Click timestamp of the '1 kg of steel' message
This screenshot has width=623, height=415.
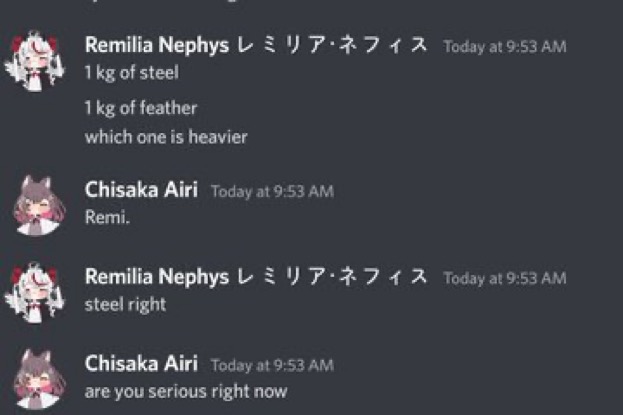click(x=505, y=47)
